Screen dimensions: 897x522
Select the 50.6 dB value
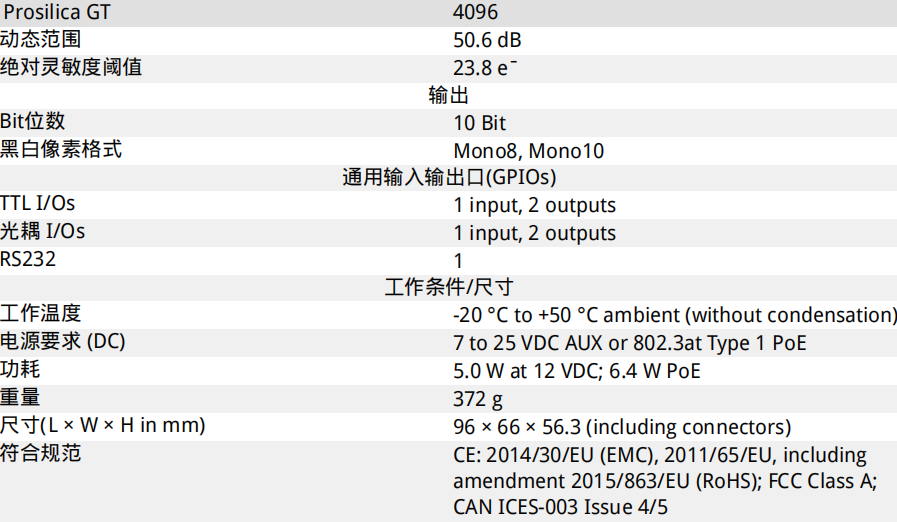click(x=487, y=40)
